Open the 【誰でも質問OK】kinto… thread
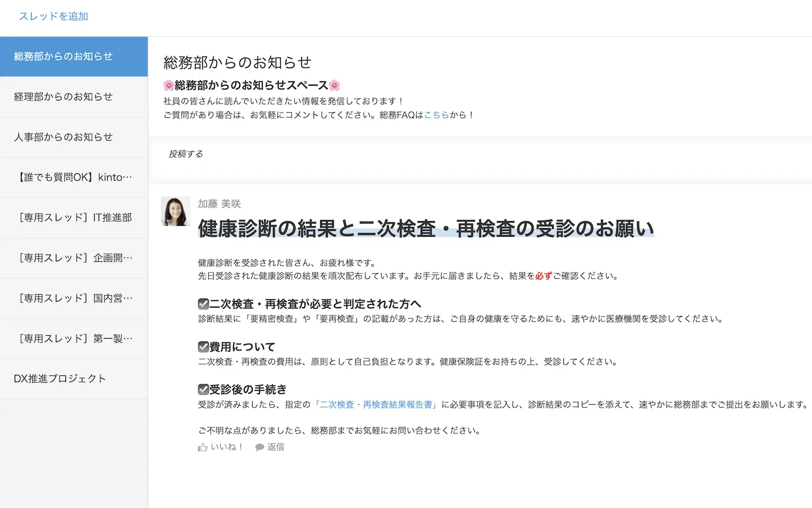The width and height of the screenshot is (812, 508). click(x=74, y=177)
